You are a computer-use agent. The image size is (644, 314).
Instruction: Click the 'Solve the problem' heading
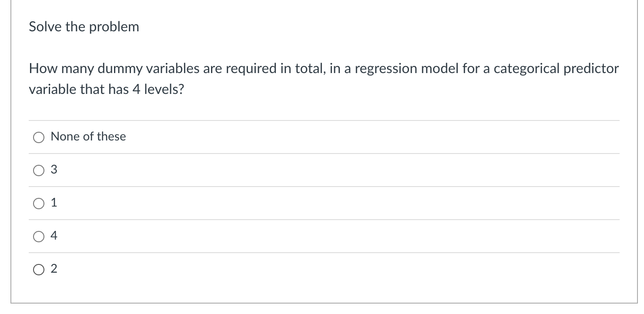[84, 26]
